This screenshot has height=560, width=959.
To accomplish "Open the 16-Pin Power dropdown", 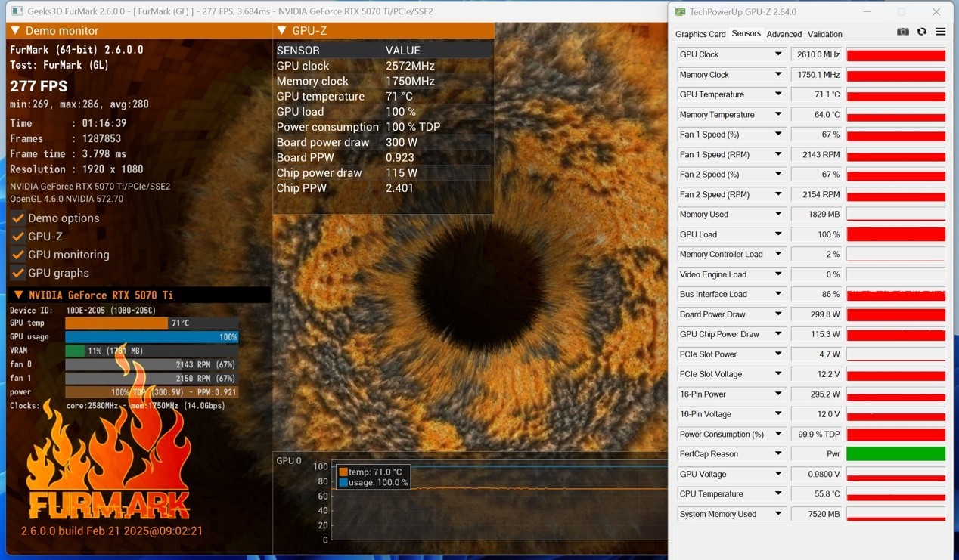I will [777, 394].
